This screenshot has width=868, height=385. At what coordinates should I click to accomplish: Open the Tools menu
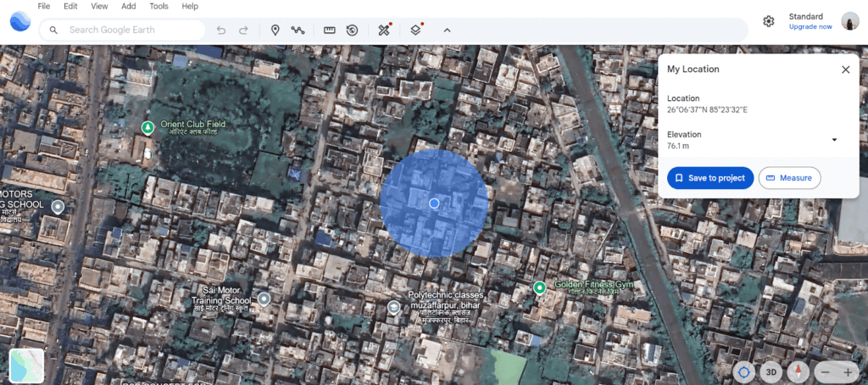[x=159, y=6]
